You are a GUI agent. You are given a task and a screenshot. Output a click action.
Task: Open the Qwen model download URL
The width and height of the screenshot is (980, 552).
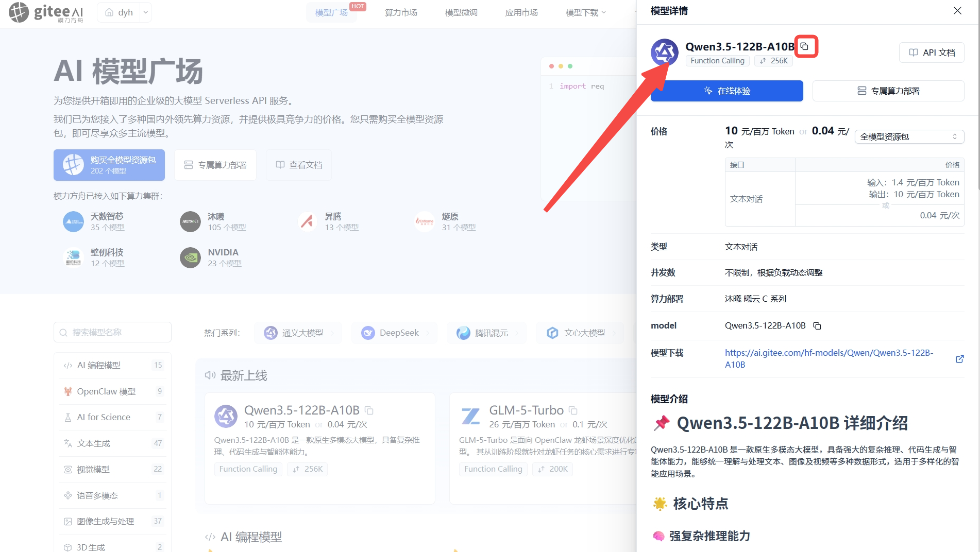point(829,358)
